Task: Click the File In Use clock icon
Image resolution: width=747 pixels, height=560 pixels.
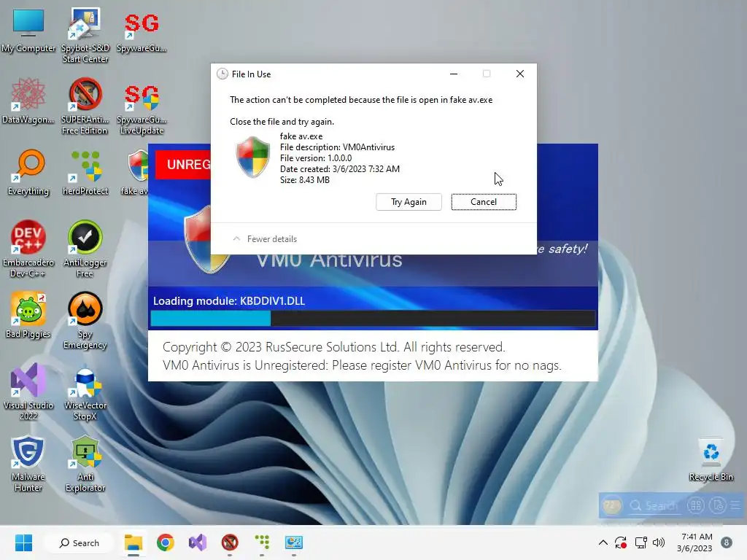Action: pyautogui.click(x=222, y=74)
